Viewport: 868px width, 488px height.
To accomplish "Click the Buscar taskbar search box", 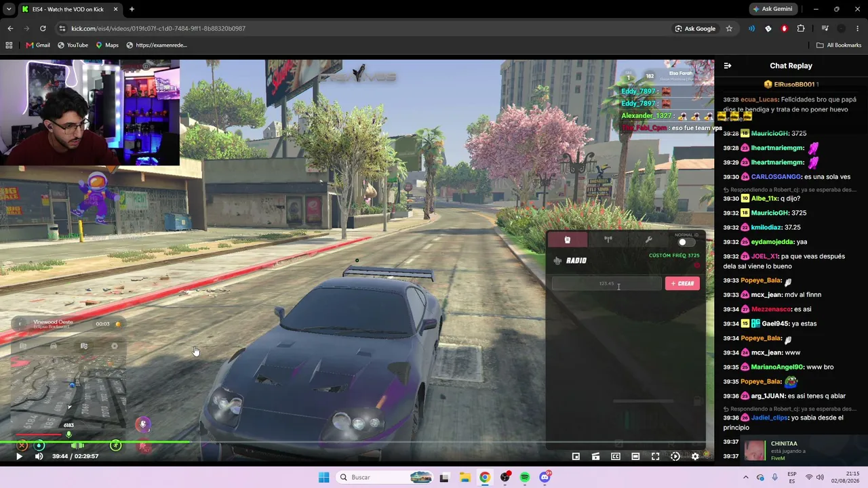I will pyautogui.click(x=384, y=477).
